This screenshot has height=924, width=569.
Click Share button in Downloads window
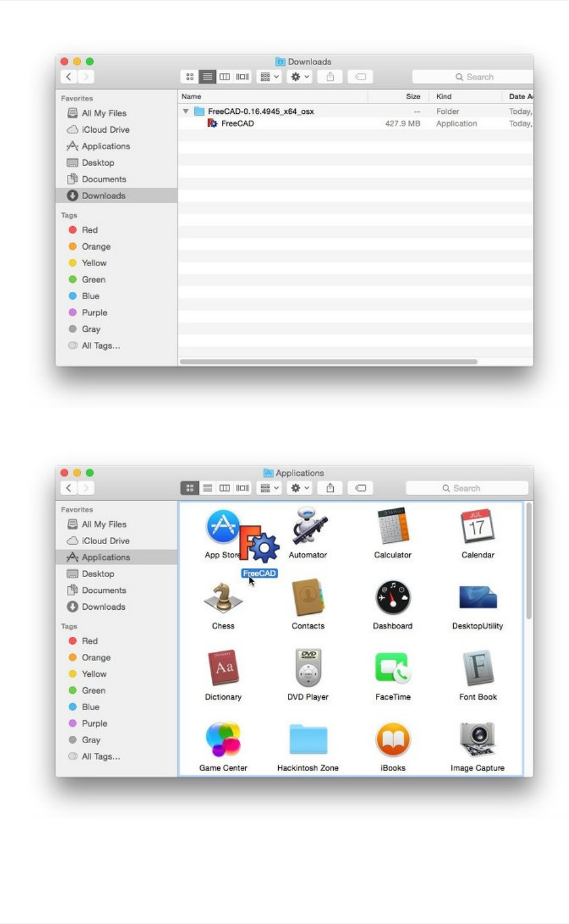[x=330, y=77]
